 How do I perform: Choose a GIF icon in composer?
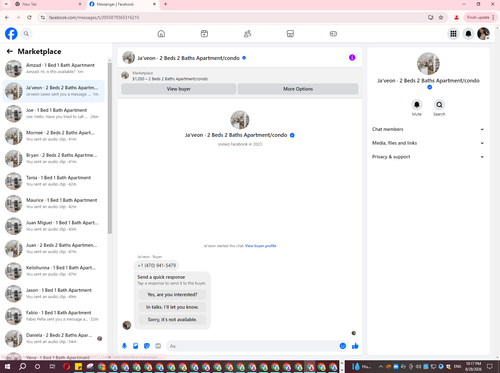tap(158, 346)
